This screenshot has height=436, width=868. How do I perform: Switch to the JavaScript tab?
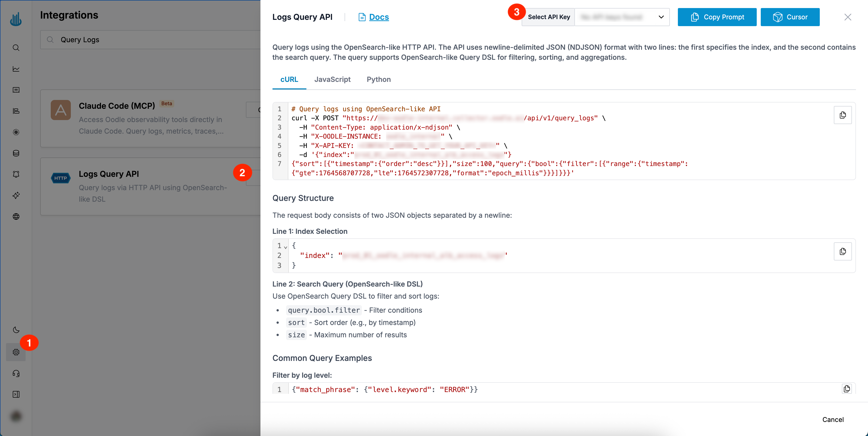(332, 80)
